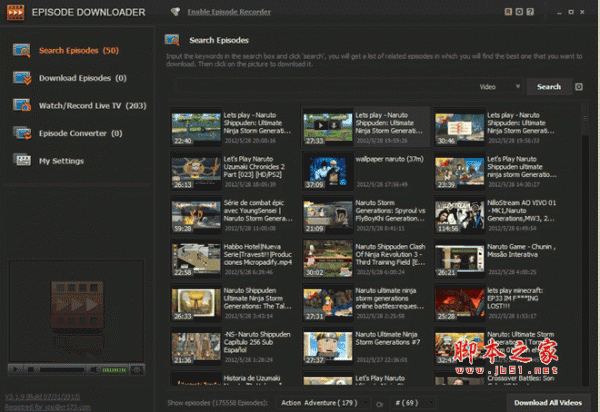Click the 'Registered for' link

pyautogui.click(x=48, y=407)
